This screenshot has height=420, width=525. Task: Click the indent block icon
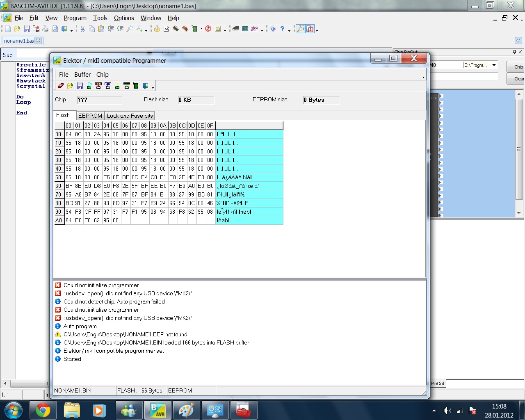pyautogui.click(x=111, y=29)
